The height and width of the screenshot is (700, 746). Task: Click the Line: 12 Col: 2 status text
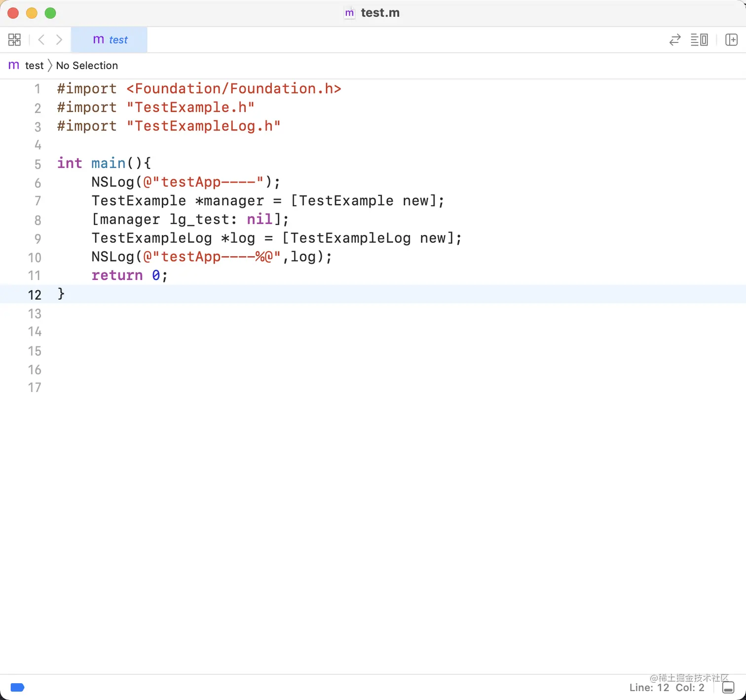pos(667,688)
